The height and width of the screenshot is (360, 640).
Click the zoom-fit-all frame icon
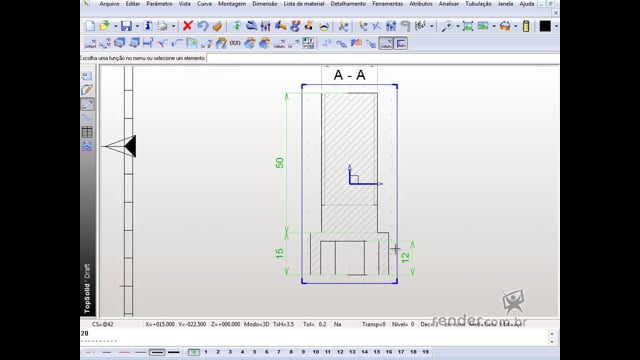(468, 26)
